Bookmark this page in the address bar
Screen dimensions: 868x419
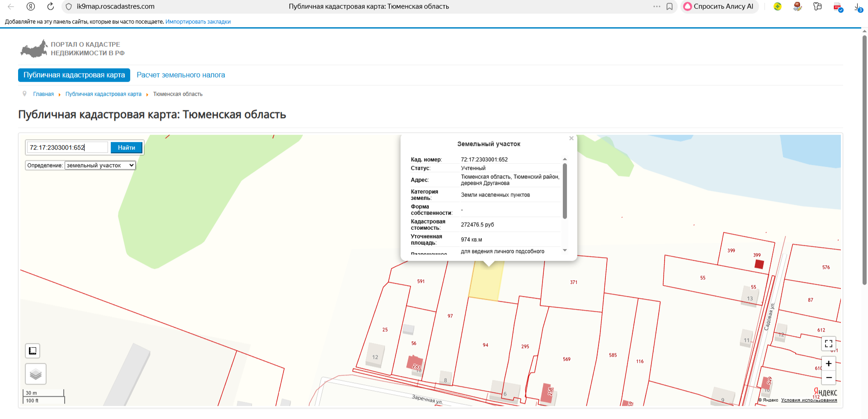670,6
